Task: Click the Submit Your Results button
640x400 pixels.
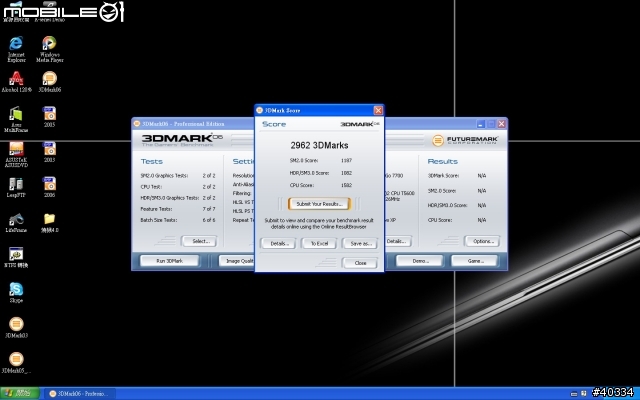Action: coord(319,204)
